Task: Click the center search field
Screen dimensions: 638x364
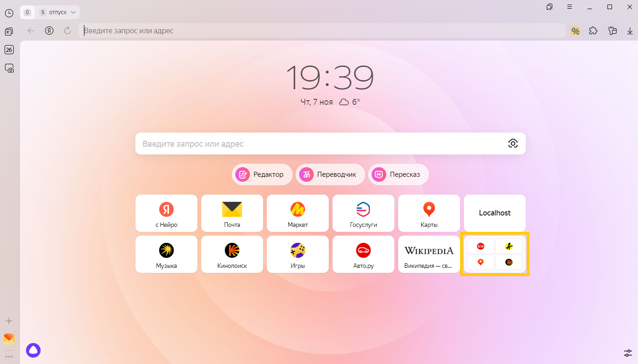Action: tap(331, 144)
